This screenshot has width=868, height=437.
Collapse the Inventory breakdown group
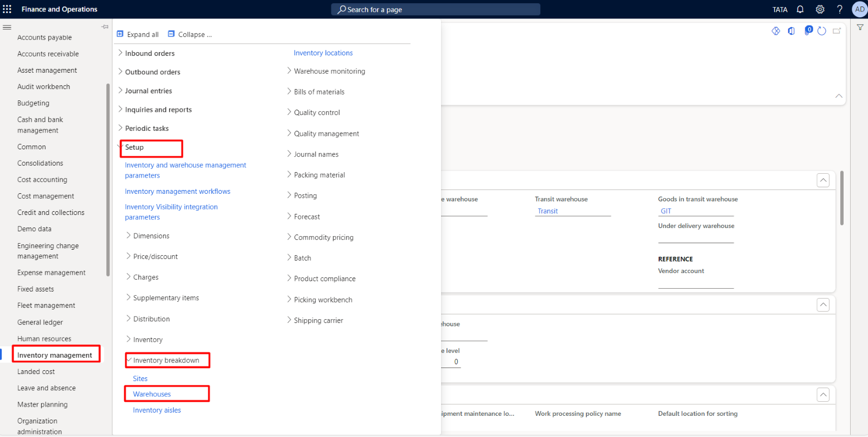(x=166, y=360)
